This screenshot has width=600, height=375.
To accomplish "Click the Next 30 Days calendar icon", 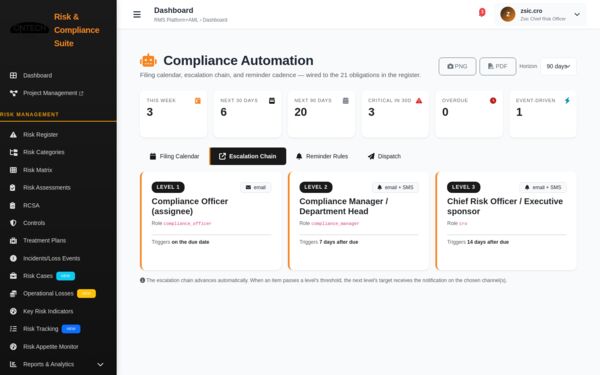I will pos(272,101).
